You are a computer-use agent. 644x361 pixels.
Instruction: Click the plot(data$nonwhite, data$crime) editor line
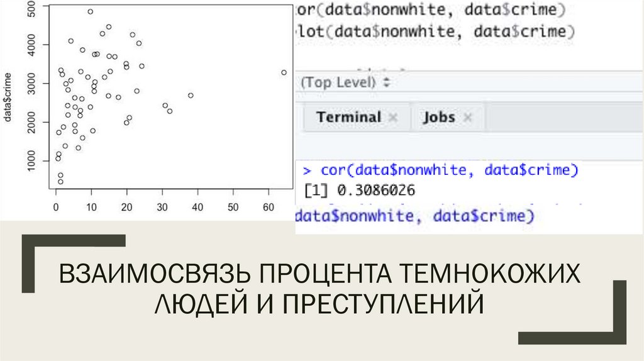pyautogui.click(x=435, y=31)
